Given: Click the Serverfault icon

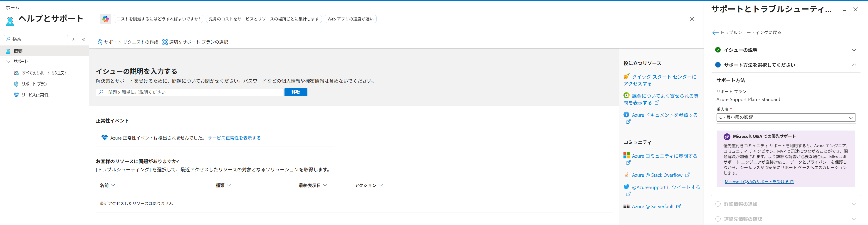Looking at the screenshot, I should (626, 206).
